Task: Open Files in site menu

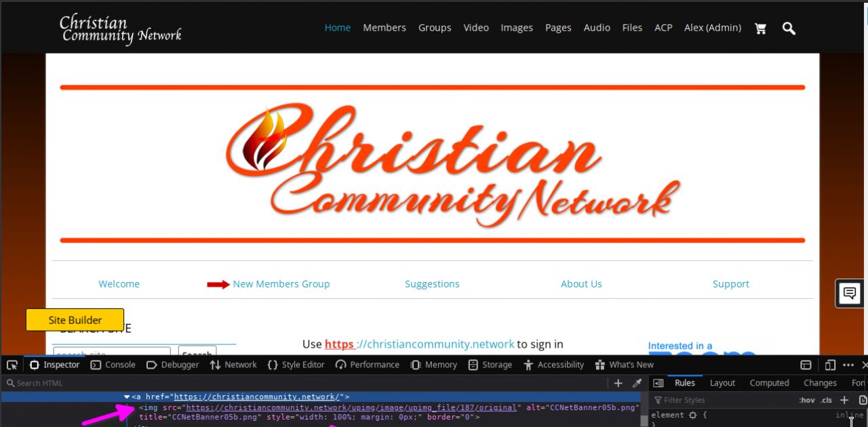Action: click(632, 28)
